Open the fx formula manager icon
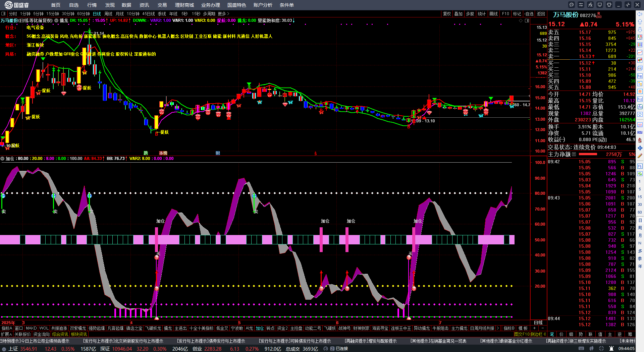Screen dimensions: 644x352 (590, 5)
